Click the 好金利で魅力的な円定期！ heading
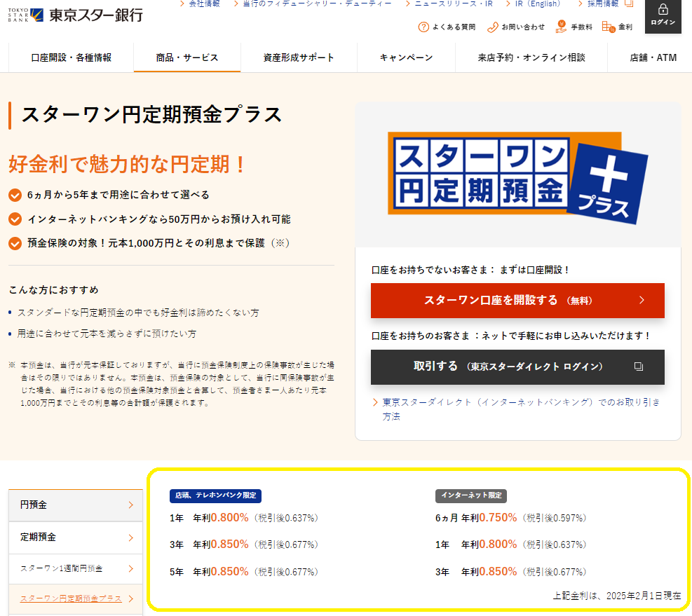 click(x=127, y=164)
